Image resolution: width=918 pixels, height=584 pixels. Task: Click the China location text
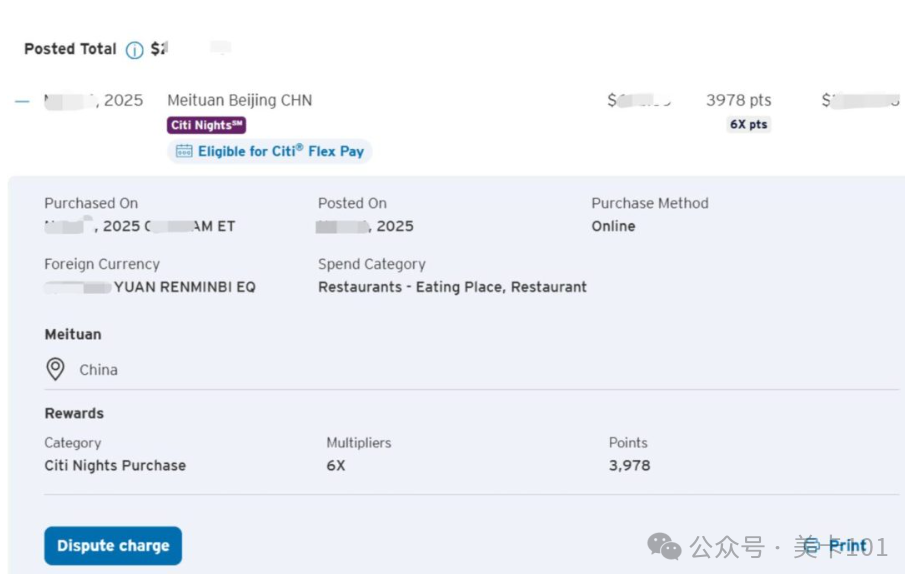[x=98, y=370]
